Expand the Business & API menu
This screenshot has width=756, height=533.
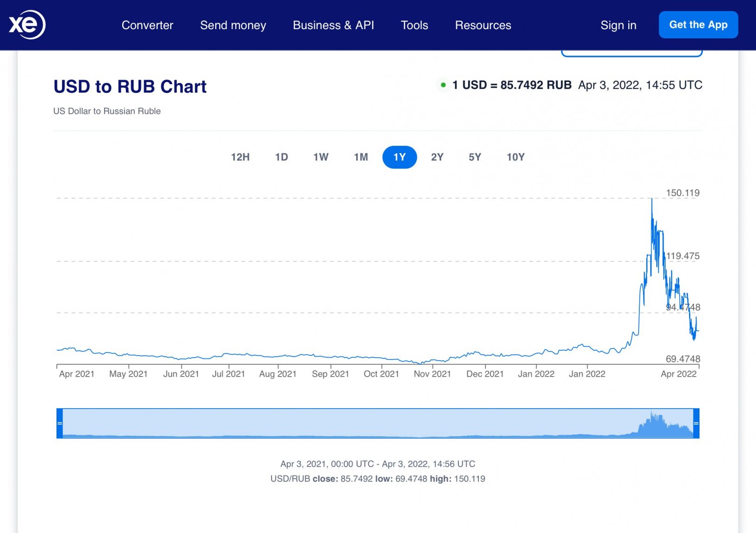tap(334, 25)
